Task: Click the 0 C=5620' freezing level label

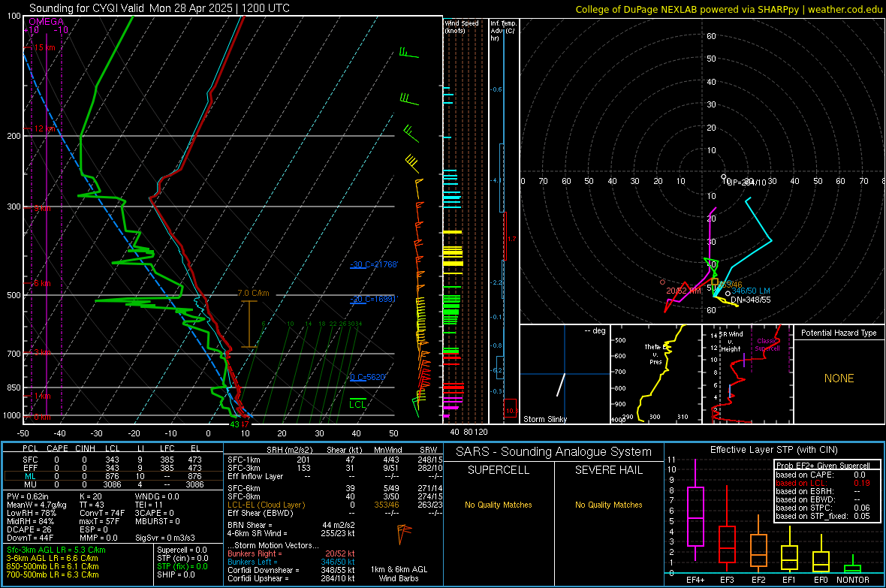Action: [368, 377]
